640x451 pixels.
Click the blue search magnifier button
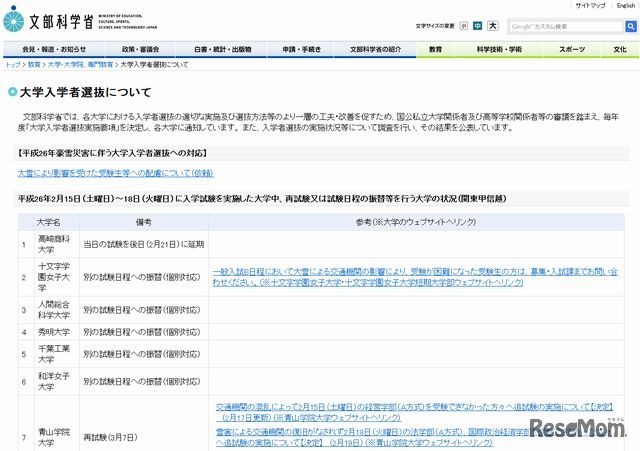point(631,27)
